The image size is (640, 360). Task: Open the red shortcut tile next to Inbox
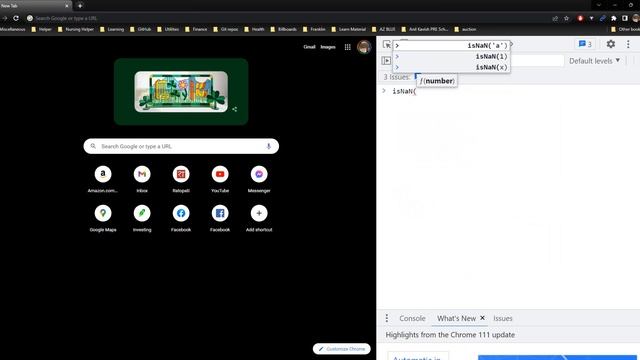(x=181, y=179)
